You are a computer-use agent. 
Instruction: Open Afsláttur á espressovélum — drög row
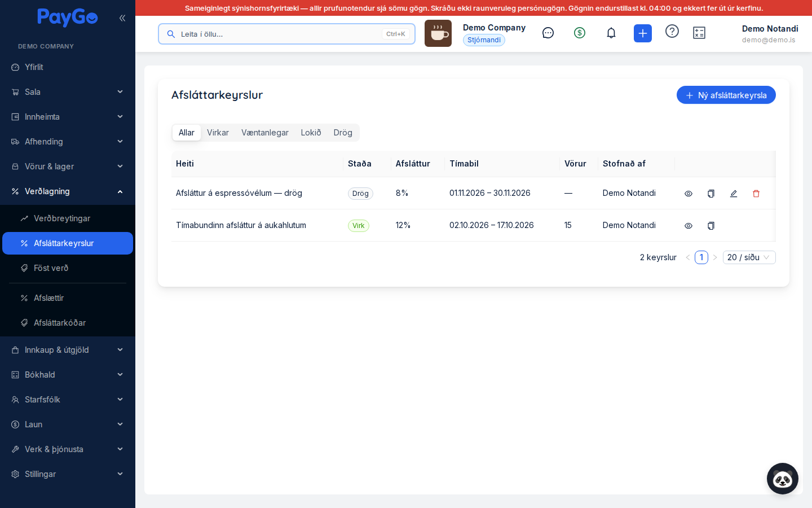tap(474, 193)
